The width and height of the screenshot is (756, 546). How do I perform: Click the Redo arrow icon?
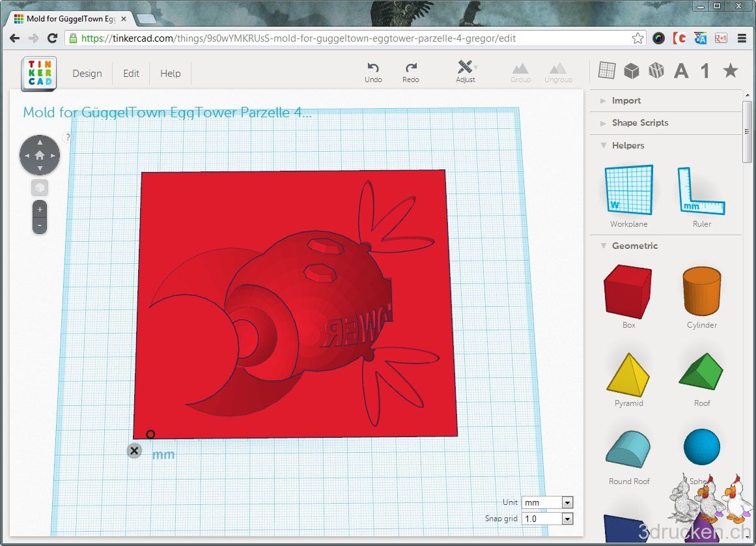click(411, 68)
